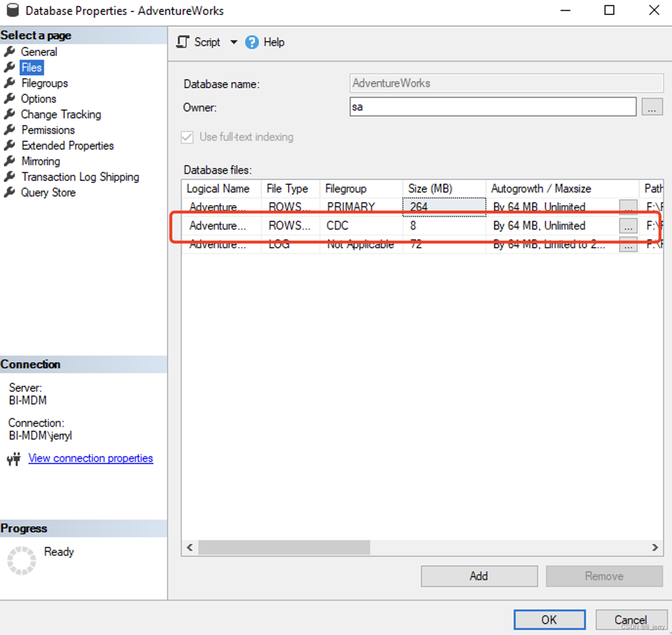Screen dimensions: 672x635
Task: Click the database cylinder icon in title bar
Action: tap(13, 10)
